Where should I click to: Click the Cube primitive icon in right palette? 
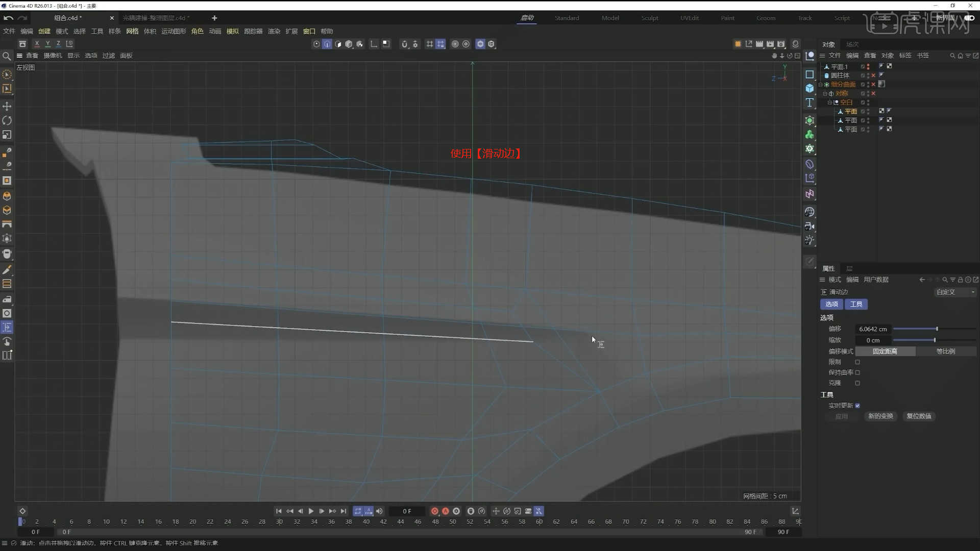[810, 88]
